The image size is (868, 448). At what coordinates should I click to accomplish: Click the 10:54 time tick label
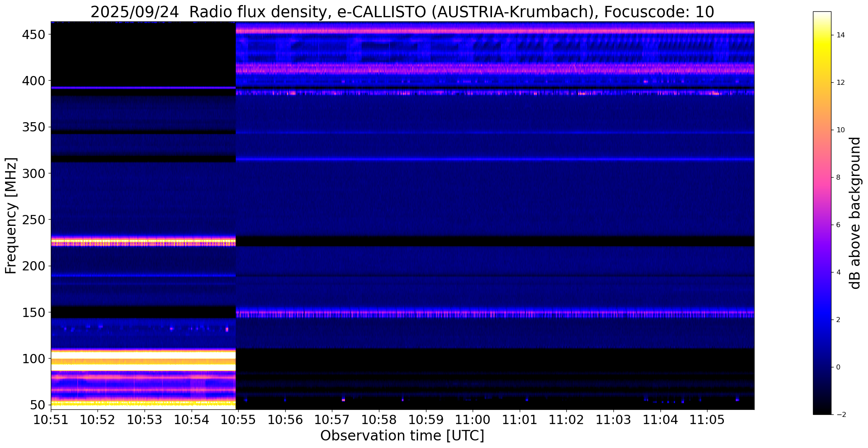point(192,420)
